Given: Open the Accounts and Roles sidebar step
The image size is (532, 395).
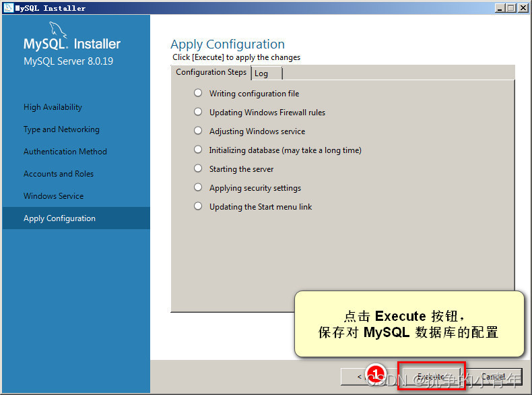Looking at the screenshot, I should [59, 174].
